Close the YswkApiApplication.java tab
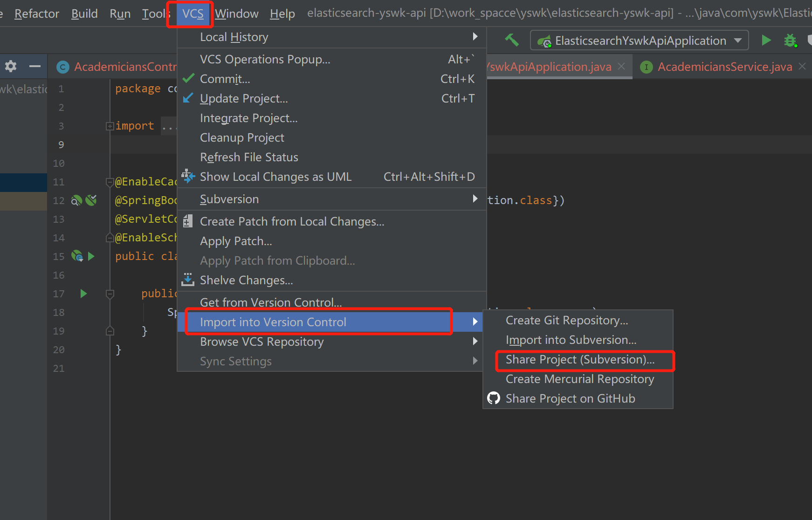Screen dimensions: 812x520 [621, 67]
